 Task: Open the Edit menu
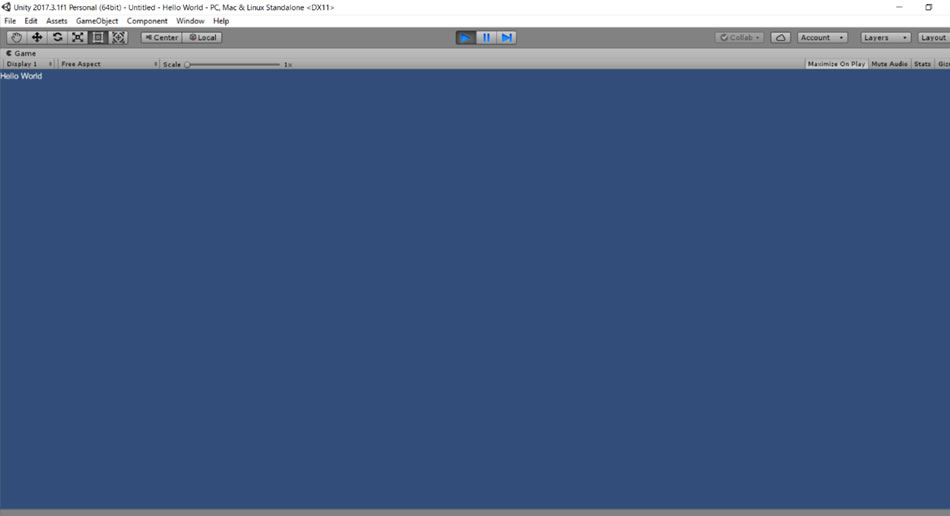pos(31,21)
